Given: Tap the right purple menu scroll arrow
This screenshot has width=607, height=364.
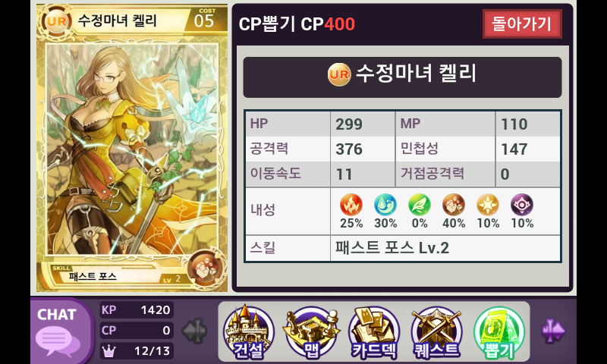Looking at the screenshot, I should (553, 331).
